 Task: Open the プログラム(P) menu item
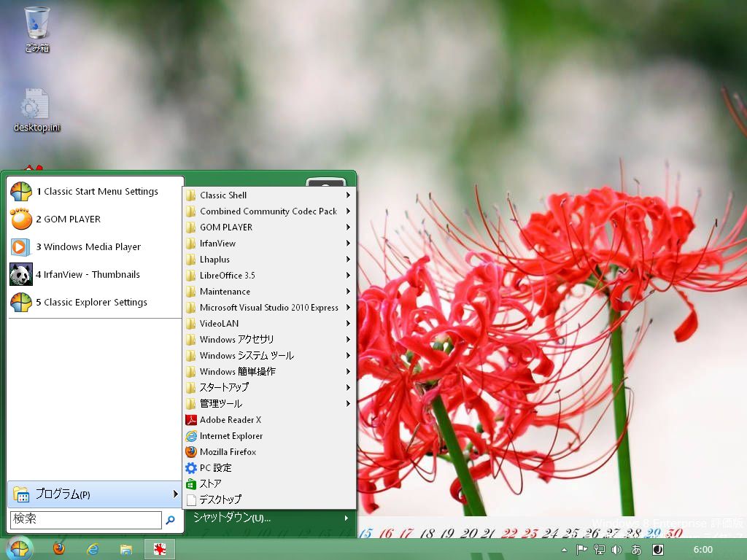94,494
